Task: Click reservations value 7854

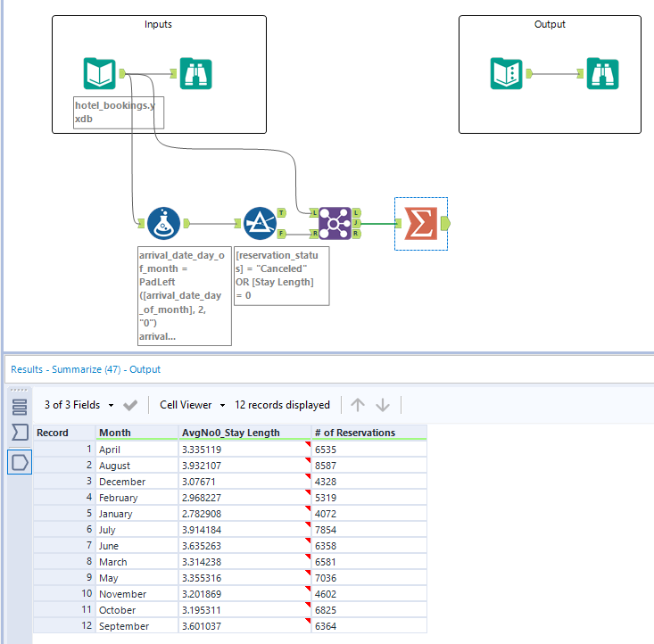Action: coord(369,530)
